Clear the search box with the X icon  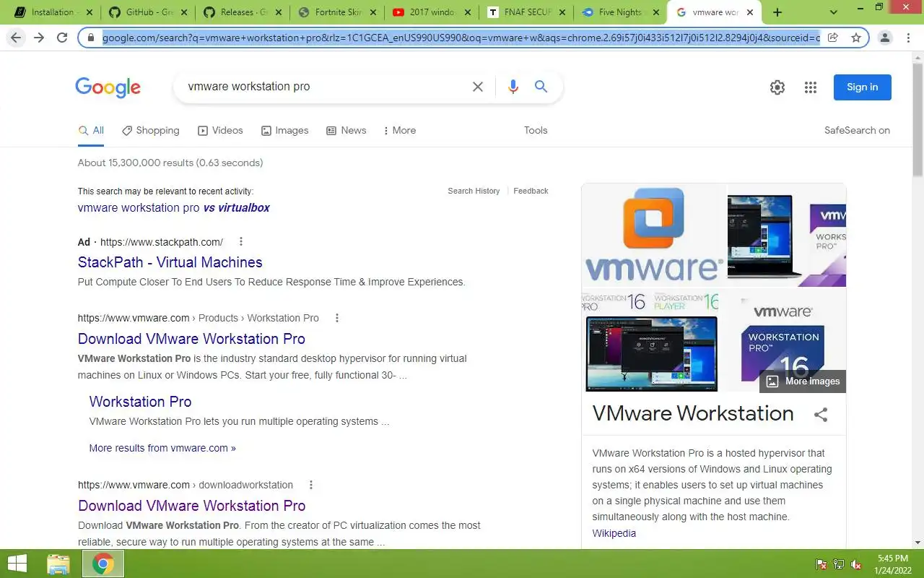click(478, 87)
